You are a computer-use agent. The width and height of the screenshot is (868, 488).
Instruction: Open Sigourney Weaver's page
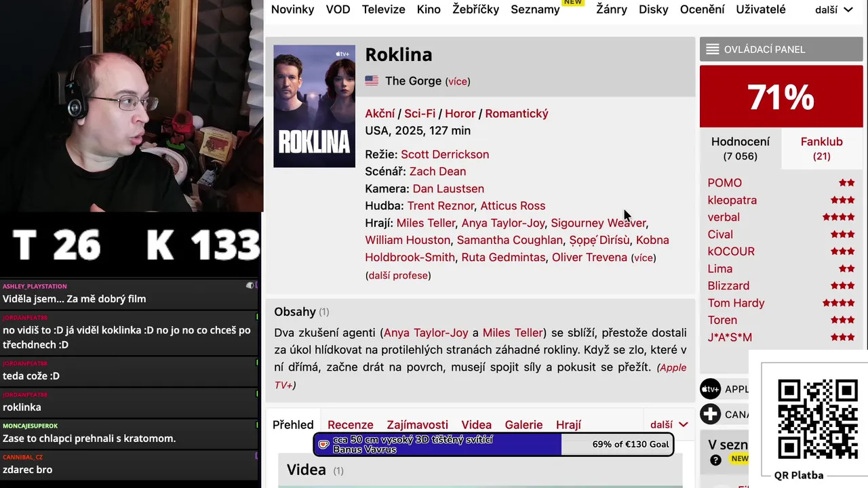tap(598, 223)
